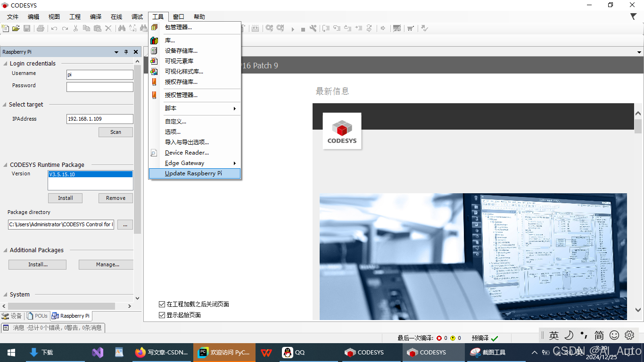Click the Paste toolbar icon
Viewport: 644px width, 362px height.
[x=97, y=28]
